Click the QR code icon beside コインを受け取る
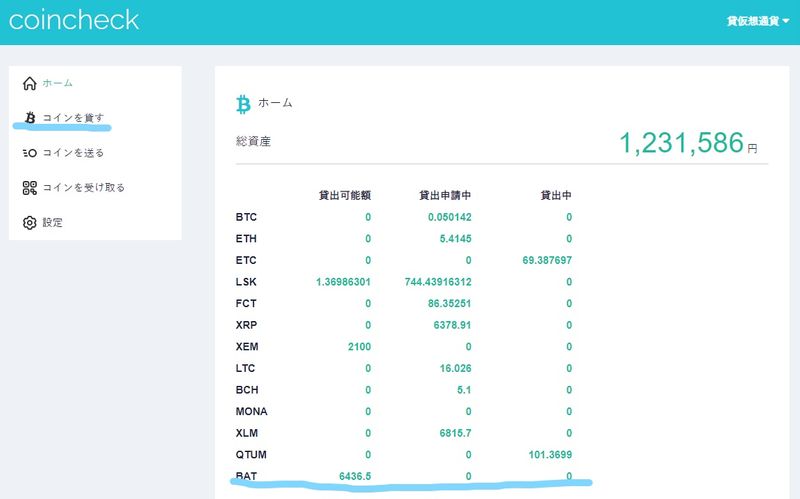This screenshot has width=800, height=499. click(x=30, y=188)
